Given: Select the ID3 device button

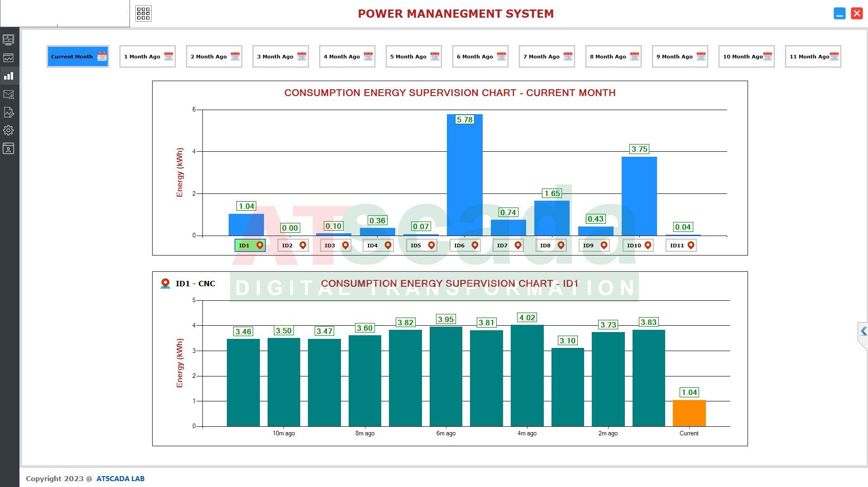Looking at the screenshot, I should point(336,246).
